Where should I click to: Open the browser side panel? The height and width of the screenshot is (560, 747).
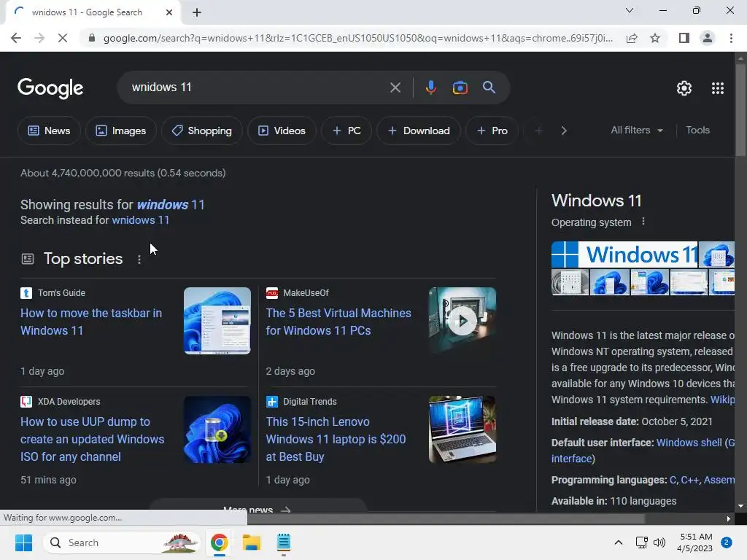pyautogui.click(x=684, y=38)
